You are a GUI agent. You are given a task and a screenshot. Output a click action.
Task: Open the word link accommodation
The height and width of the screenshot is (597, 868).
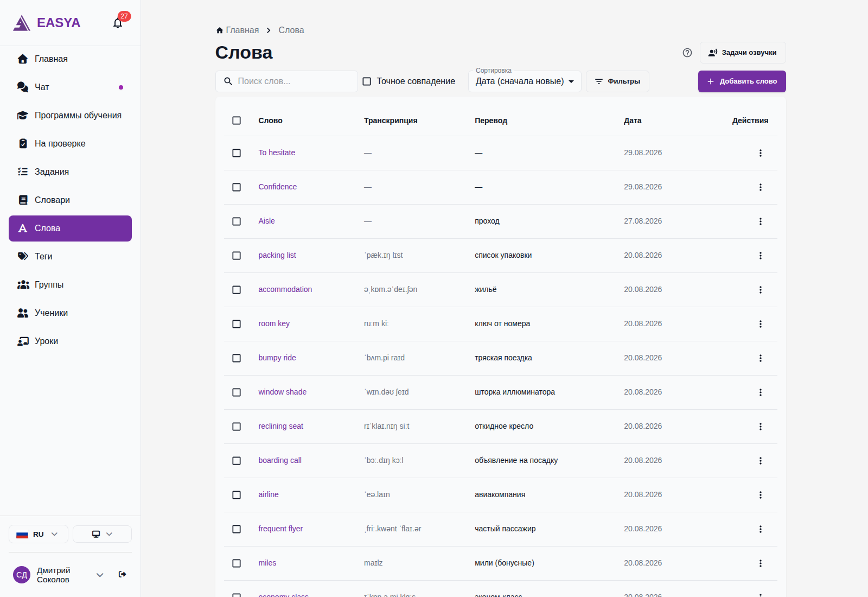tap(285, 290)
